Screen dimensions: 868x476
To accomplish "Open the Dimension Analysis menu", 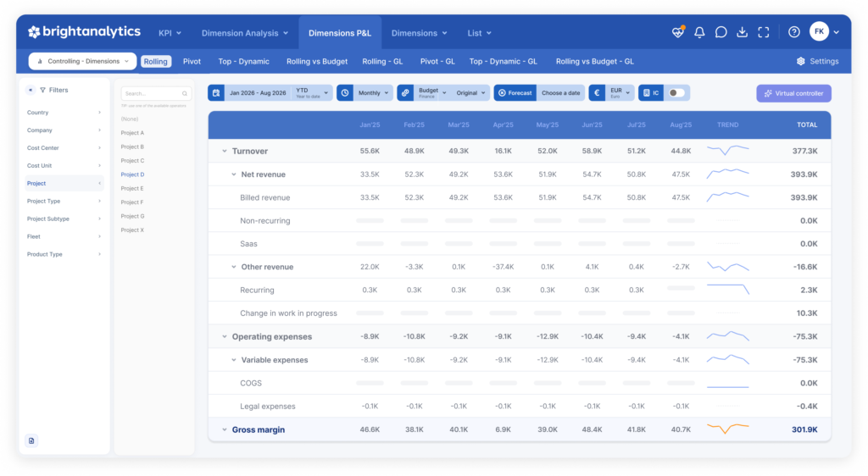I will [245, 33].
